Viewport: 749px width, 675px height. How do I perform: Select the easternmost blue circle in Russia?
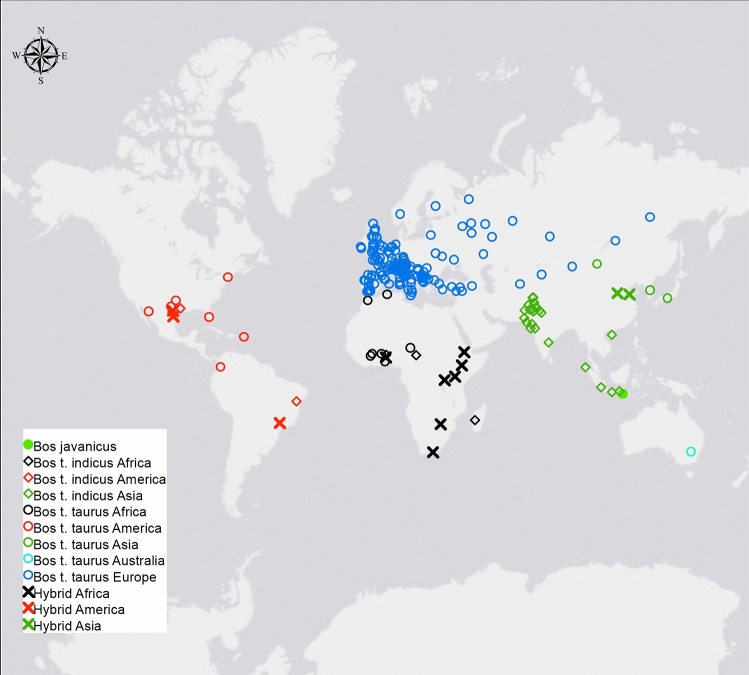point(650,217)
